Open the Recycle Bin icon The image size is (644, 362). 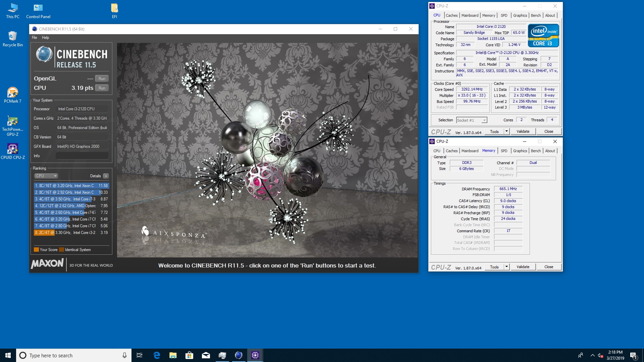13,39
